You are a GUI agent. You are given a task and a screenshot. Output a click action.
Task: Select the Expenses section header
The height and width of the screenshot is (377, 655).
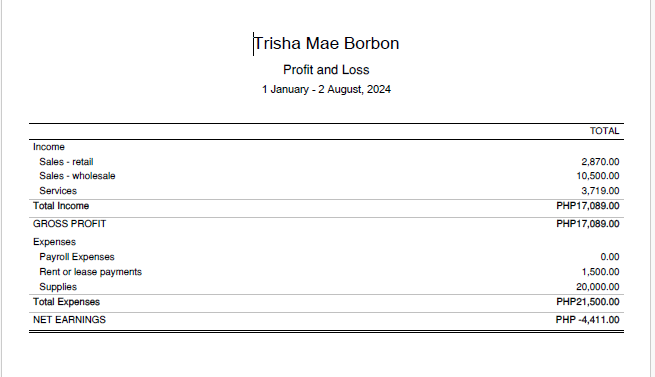coord(54,242)
